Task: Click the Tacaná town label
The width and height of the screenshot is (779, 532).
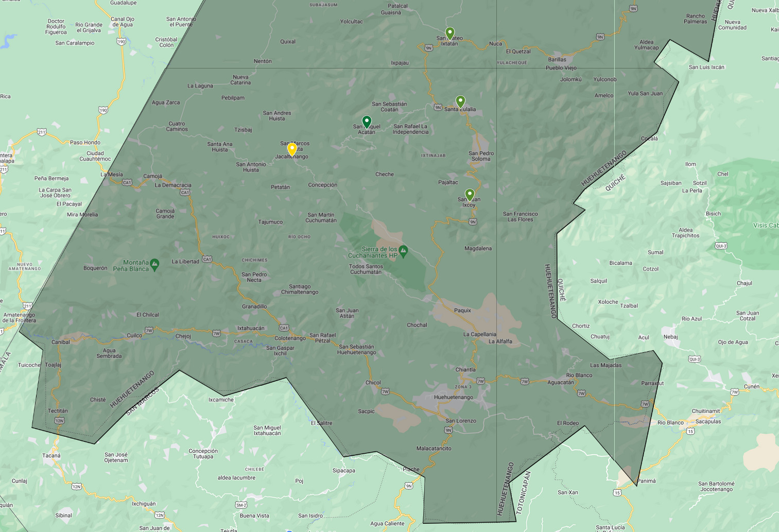Action: click(x=51, y=455)
